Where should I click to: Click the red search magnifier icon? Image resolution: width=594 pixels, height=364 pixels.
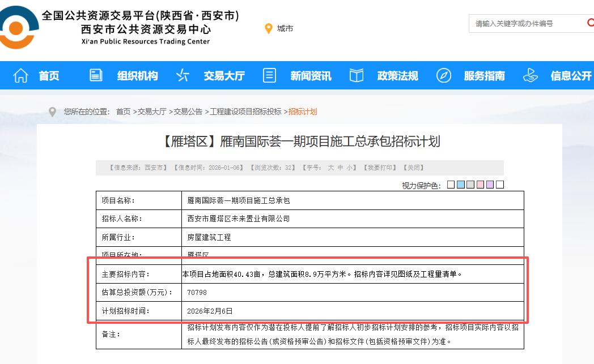[591, 23]
